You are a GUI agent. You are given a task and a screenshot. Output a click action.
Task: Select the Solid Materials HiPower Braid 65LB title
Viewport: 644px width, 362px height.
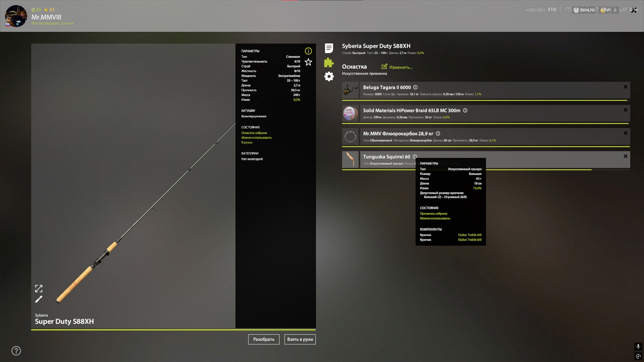[412, 111]
